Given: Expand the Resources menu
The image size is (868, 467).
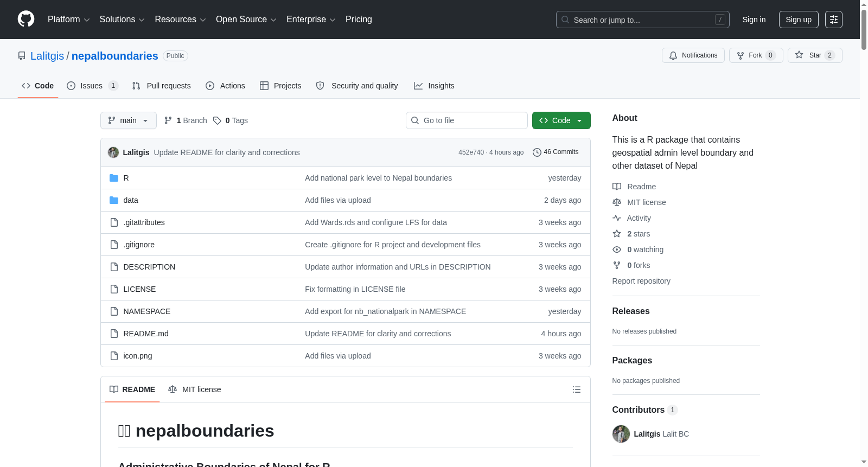Looking at the screenshot, I should pos(180,20).
